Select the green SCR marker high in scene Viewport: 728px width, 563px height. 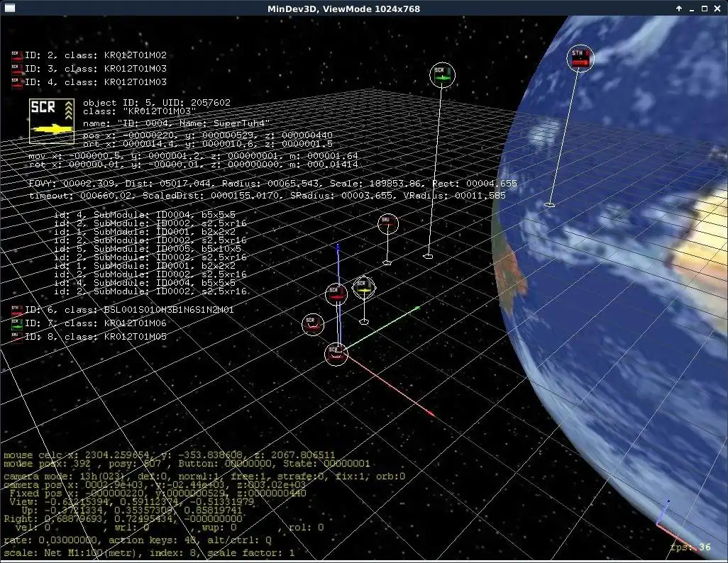[442, 75]
